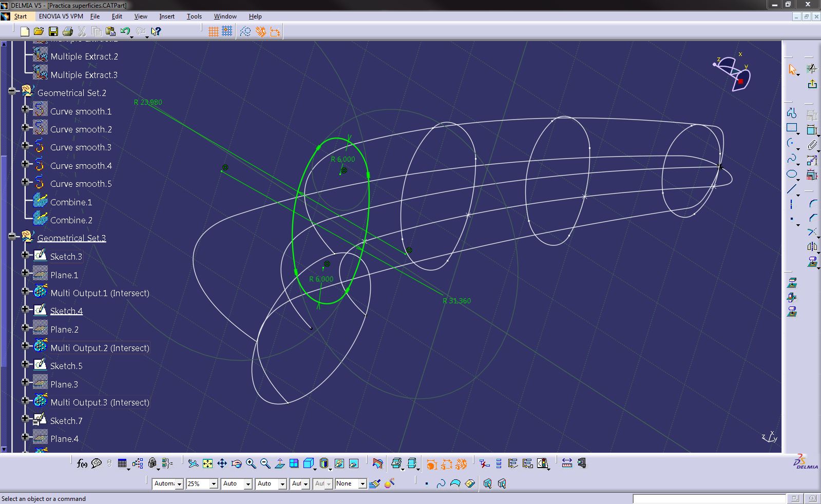This screenshot has width=821, height=504.
Task: Toggle Snap to Point grid option
Action: pyautogui.click(x=227, y=32)
